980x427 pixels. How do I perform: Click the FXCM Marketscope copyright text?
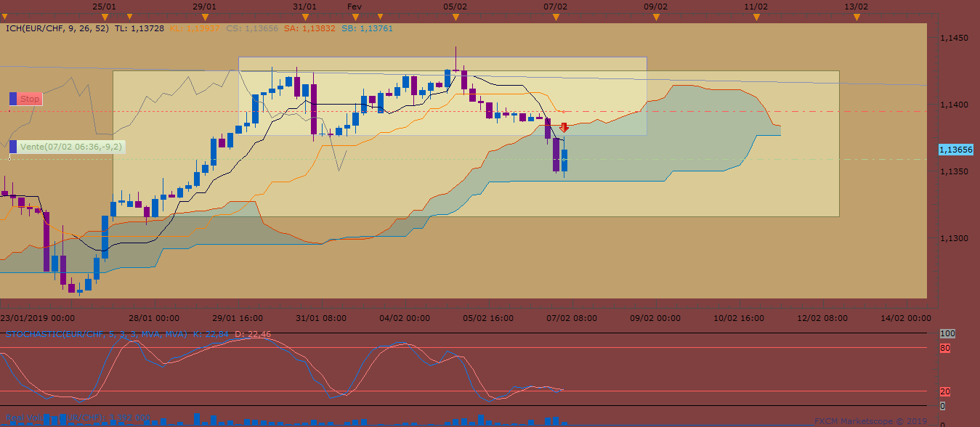pos(870,420)
